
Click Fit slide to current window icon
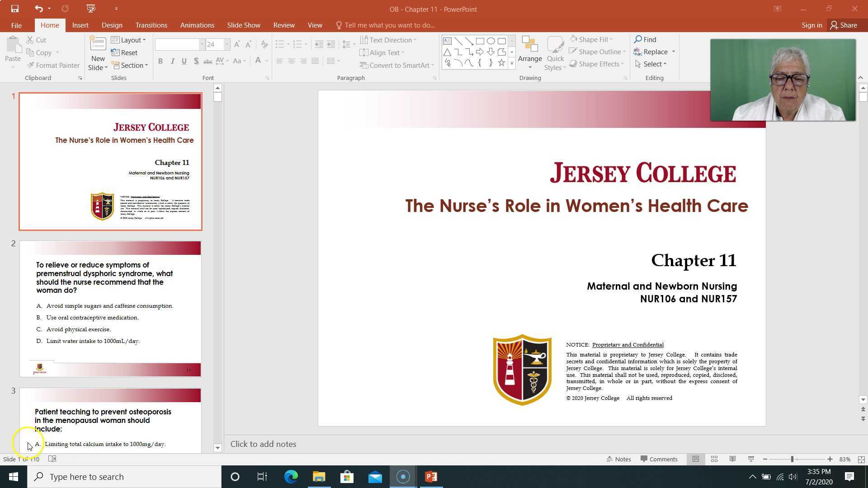pyautogui.click(x=861, y=459)
